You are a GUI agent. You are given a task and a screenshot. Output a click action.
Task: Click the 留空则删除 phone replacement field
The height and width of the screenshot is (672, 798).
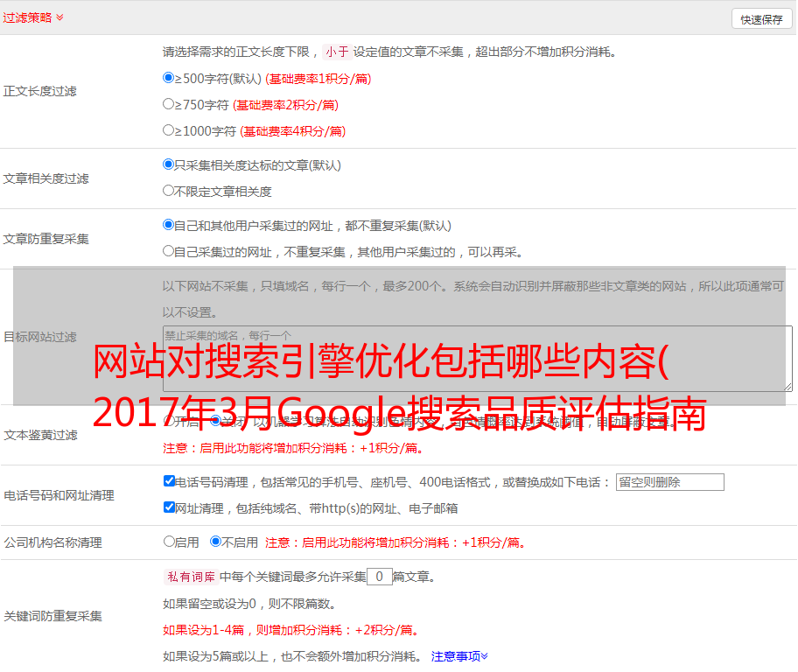[x=669, y=482]
